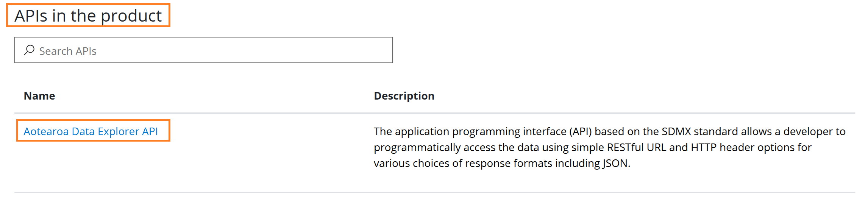868x198 pixels.
Task: Click the 'Search APIs' placeholder text
Action: (x=68, y=51)
